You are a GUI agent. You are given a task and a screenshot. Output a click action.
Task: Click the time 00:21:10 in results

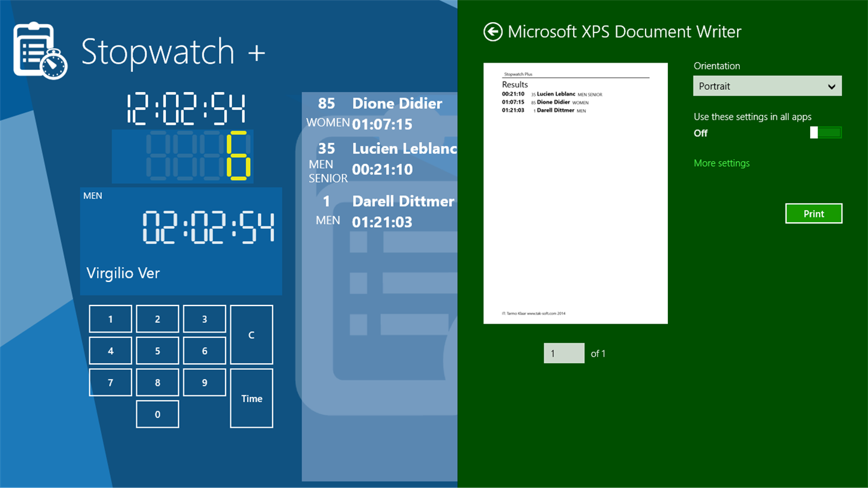point(382,169)
